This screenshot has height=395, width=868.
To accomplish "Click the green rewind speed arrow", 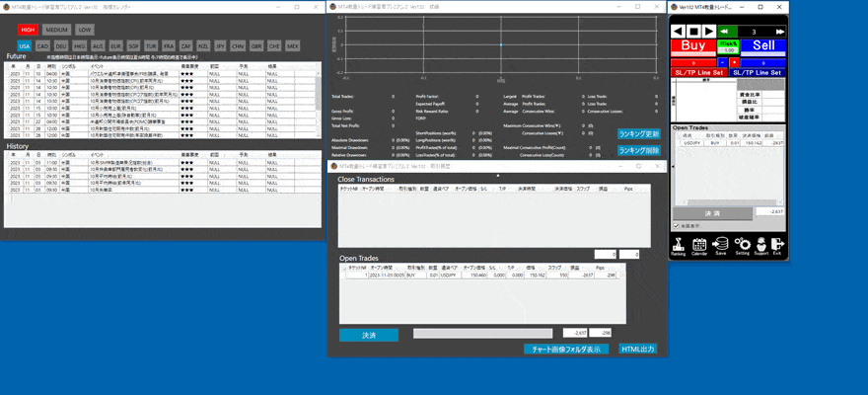I will (722, 32).
